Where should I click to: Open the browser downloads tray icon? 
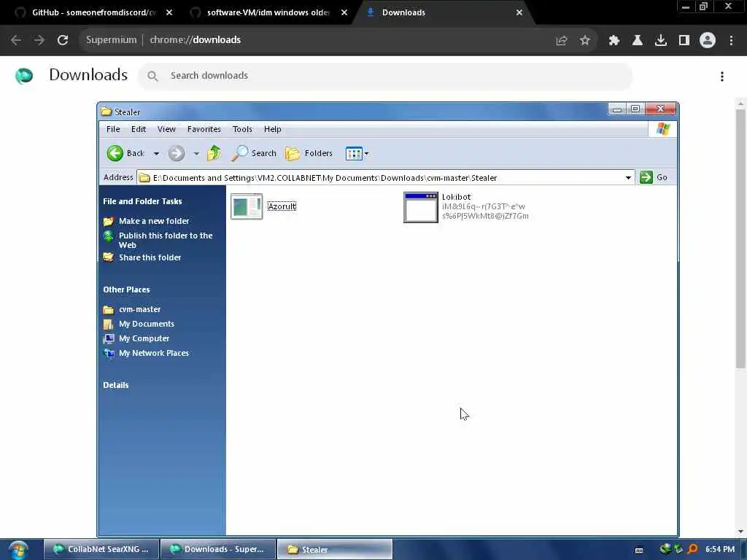[661, 41]
